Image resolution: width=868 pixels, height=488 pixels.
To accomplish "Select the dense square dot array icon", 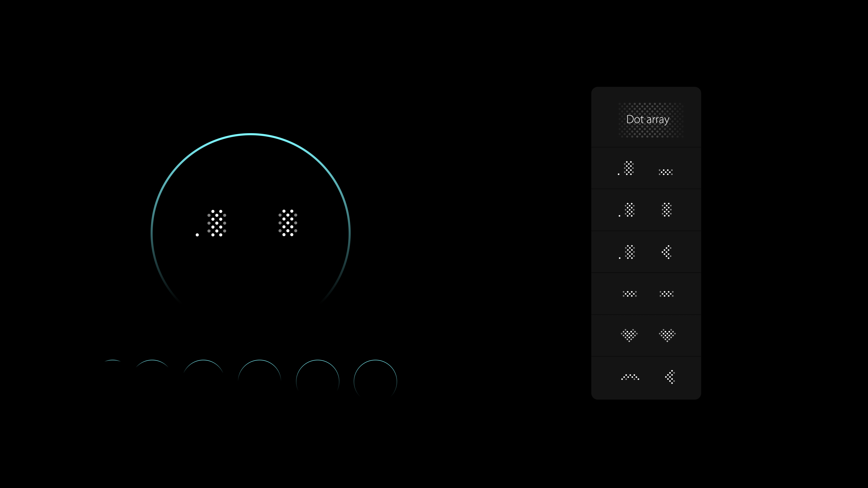I will point(666,210).
